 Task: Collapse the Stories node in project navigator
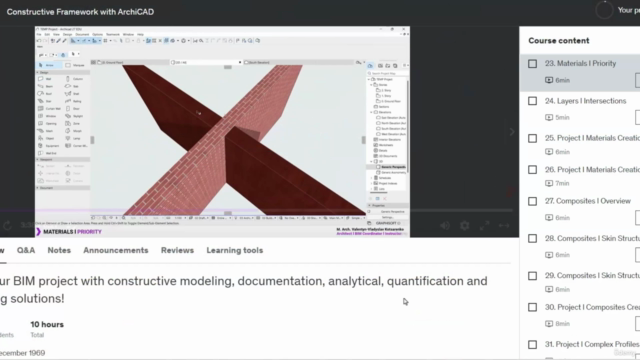pyautogui.click(x=371, y=84)
